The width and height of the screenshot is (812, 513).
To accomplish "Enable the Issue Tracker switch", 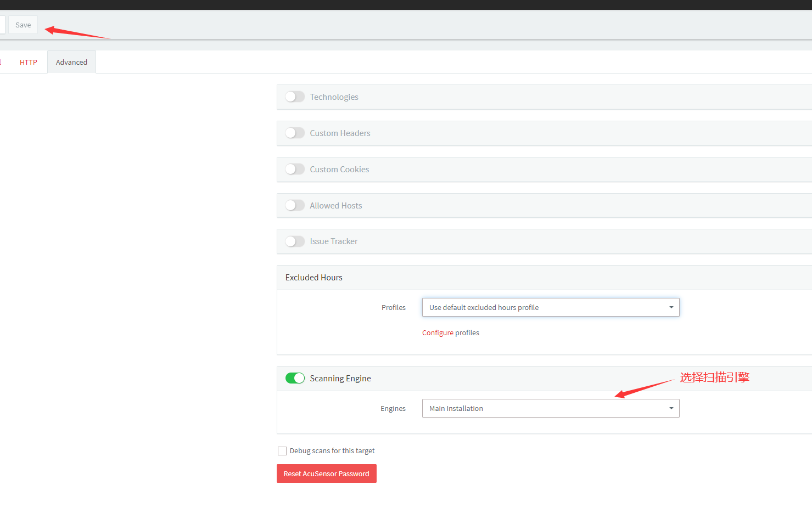I will pyautogui.click(x=295, y=241).
